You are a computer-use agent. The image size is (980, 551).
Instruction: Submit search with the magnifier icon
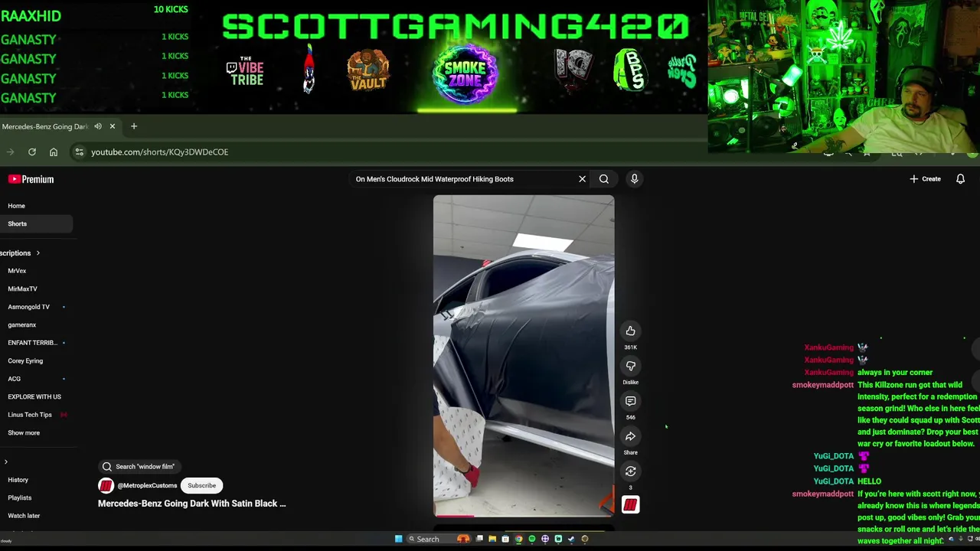(x=604, y=179)
